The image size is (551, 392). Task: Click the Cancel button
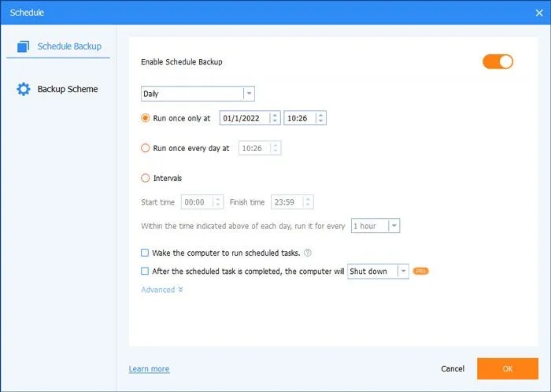click(453, 369)
